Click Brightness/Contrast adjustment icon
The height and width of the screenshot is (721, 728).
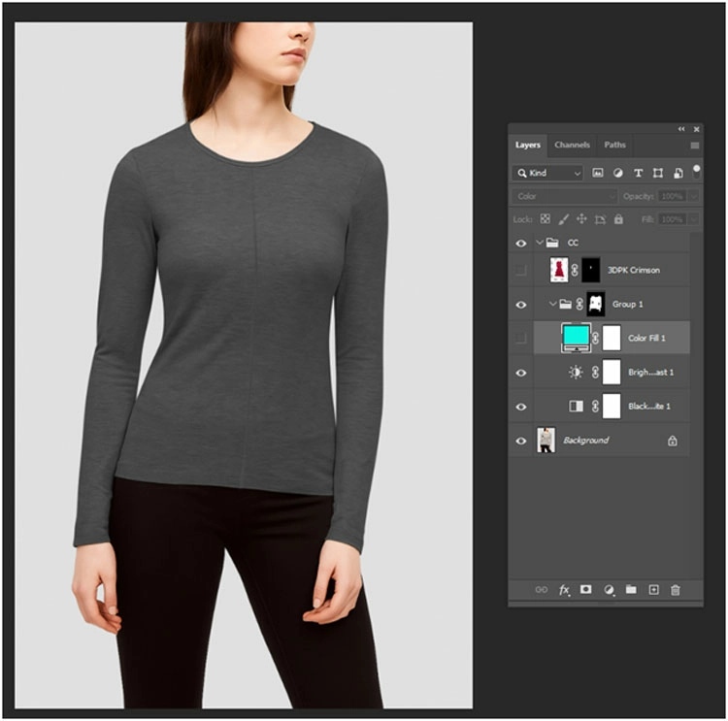[576, 372]
